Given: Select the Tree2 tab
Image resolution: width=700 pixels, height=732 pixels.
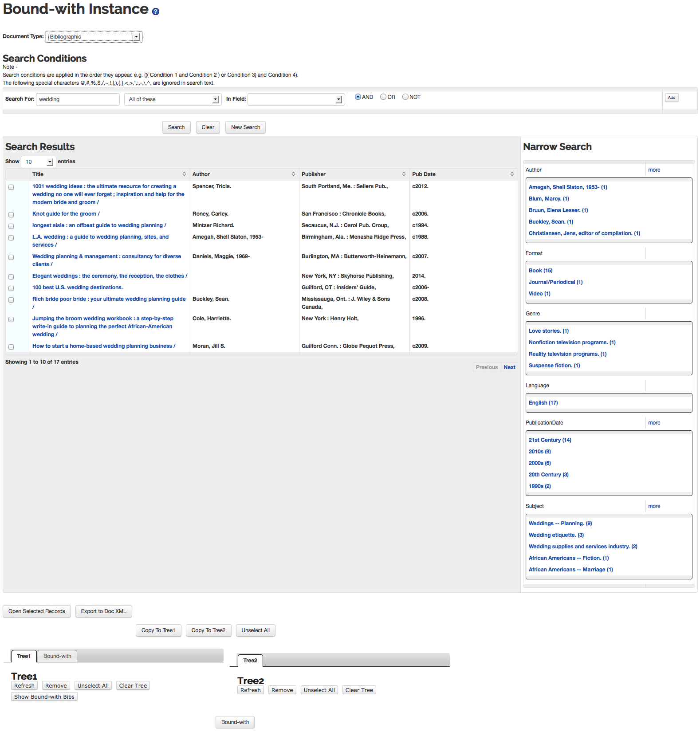Looking at the screenshot, I should tap(250, 661).
